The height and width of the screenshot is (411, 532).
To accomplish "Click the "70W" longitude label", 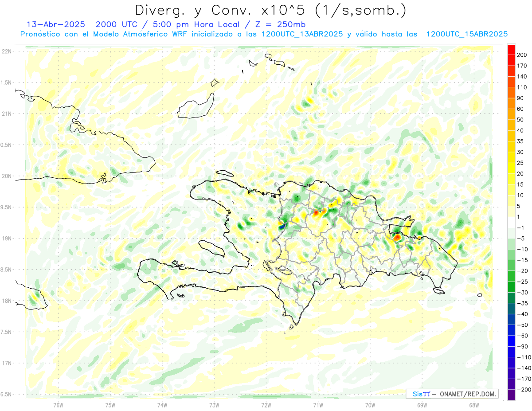I will [x=370, y=404].
